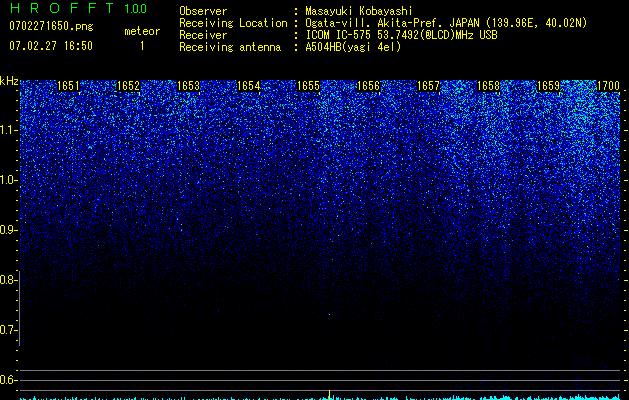Screen dimensions: 629x400
Task: Click the name Masayuki Kobayashi
Action: click(x=359, y=11)
